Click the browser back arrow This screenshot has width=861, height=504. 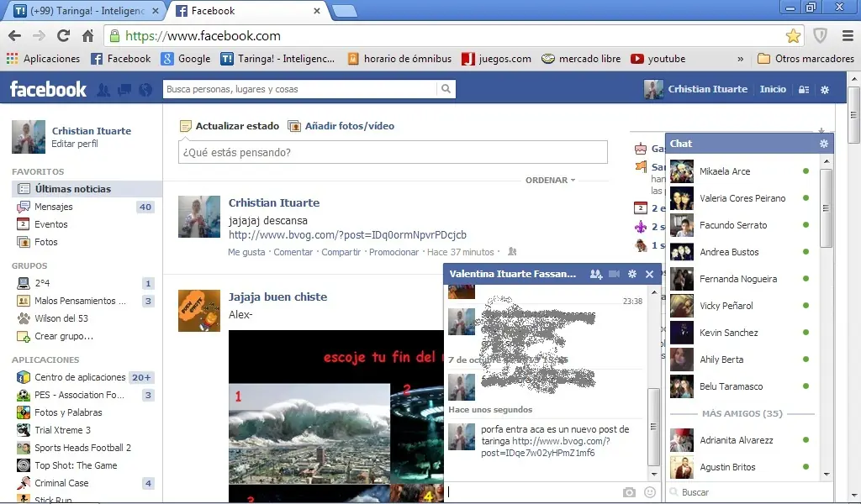[15, 36]
